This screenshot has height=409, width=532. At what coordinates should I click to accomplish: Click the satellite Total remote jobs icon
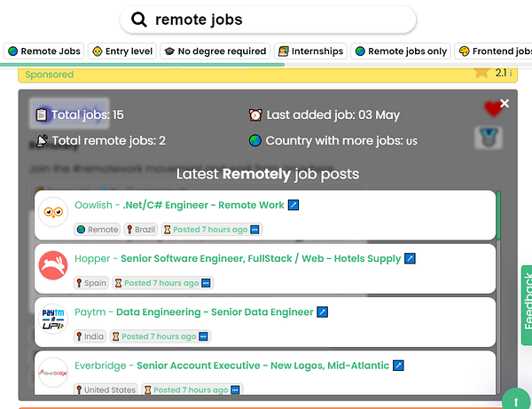pos(42,140)
